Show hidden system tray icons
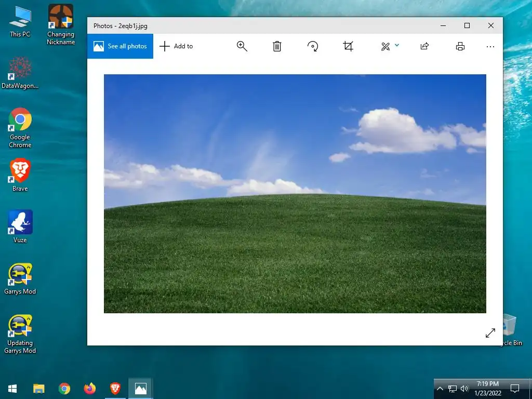Screen dimensions: 532x399 440,389
